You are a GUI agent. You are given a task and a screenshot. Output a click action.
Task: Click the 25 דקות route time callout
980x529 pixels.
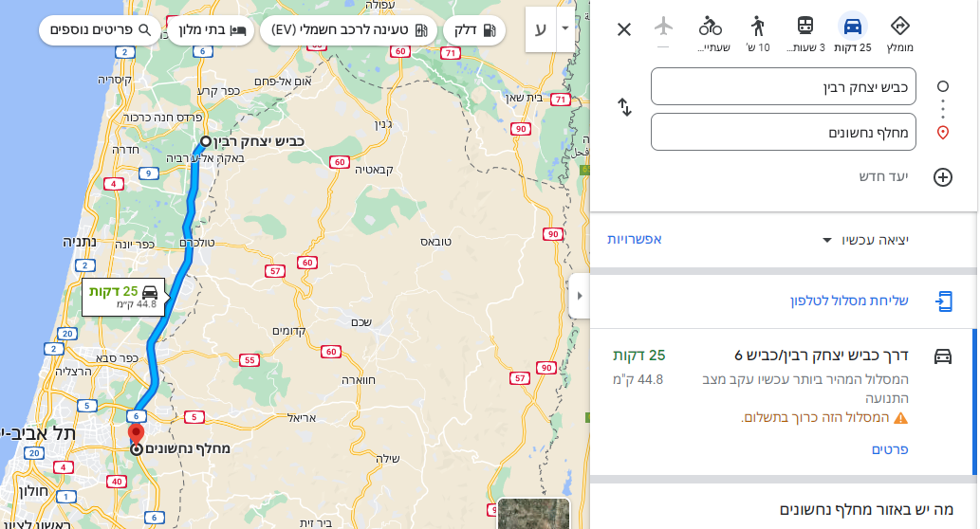pos(123,297)
